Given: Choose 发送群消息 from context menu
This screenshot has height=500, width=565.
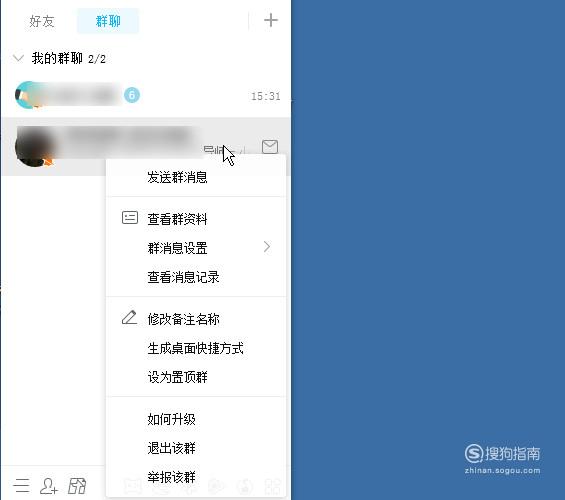Looking at the screenshot, I should click(177, 177).
